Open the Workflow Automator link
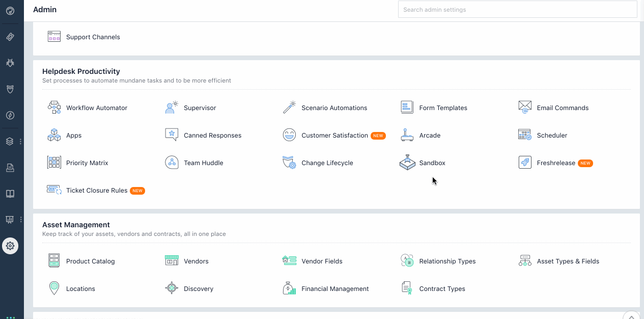 pyautogui.click(x=97, y=108)
